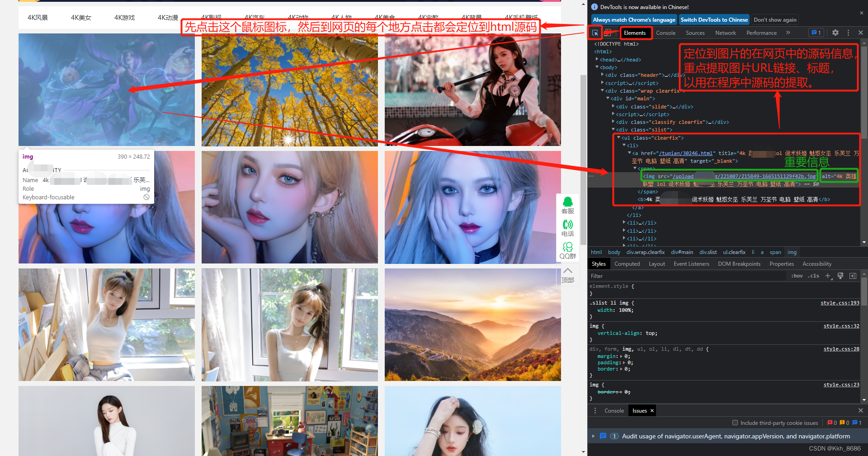Screen dimensions: 868x456
Task: Toggle rendering emulations paintbrush icon
Action: [x=840, y=276]
